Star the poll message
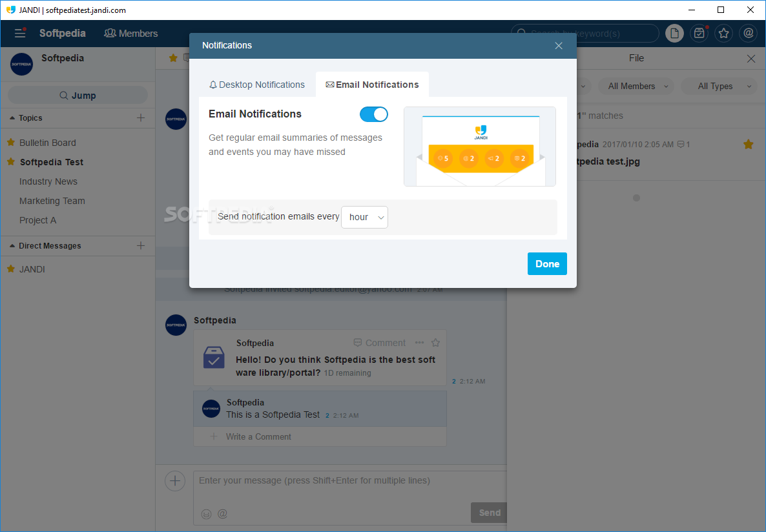The height and width of the screenshot is (532, 766). coord(436,342)
